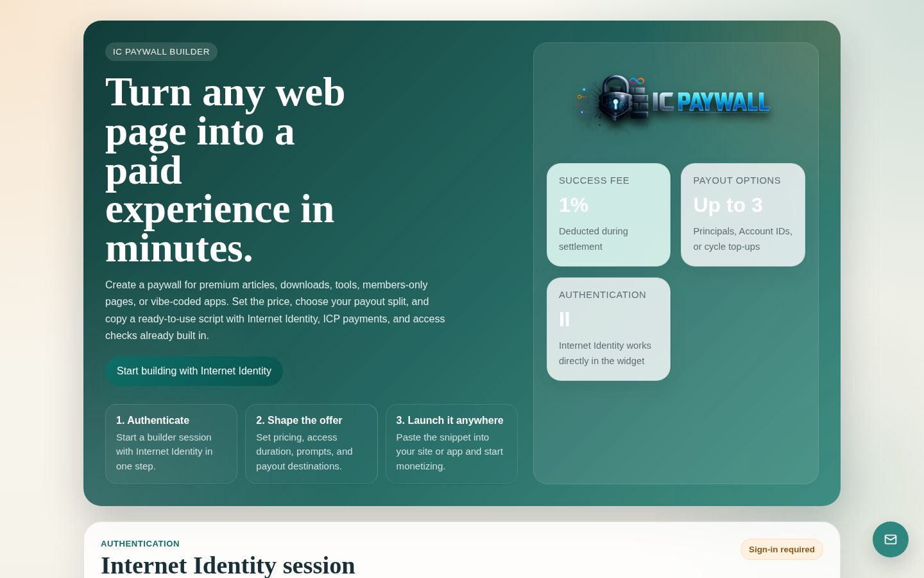Click 'Start a builder session' description
The height and width of the screenshot is (578, 924).
click(x=164, y=451)
